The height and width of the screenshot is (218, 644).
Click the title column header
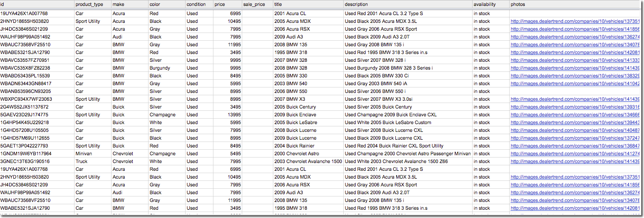pyautogui.click(x=308, y=4)
